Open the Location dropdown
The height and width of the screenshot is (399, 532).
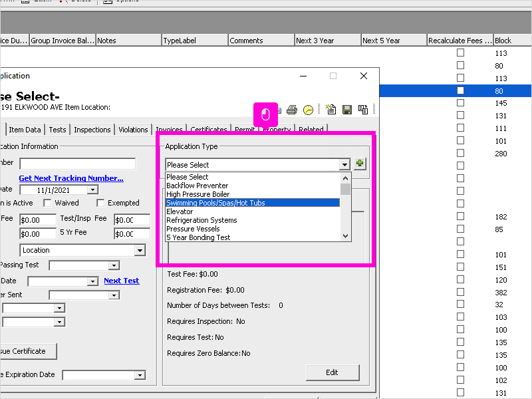(140, 251)
